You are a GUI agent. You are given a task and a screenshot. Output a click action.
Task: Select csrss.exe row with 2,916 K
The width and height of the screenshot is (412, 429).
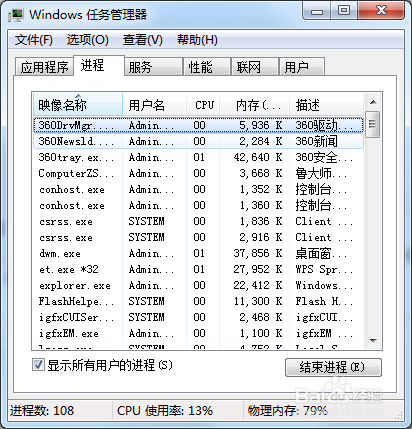click(198, 237)
